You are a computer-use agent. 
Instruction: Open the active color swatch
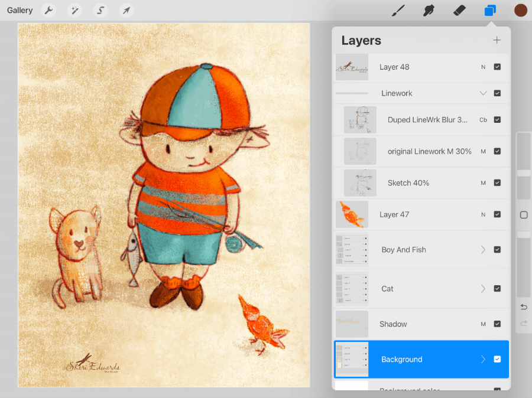520,11
